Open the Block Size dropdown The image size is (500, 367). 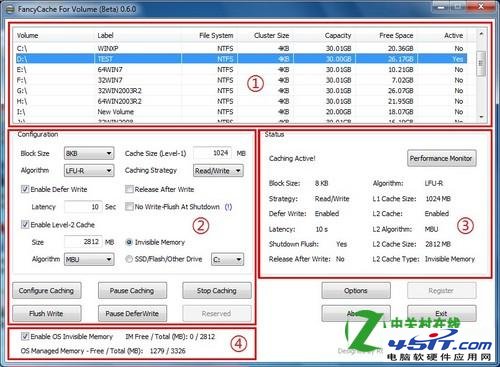click(x=89, y=153)
